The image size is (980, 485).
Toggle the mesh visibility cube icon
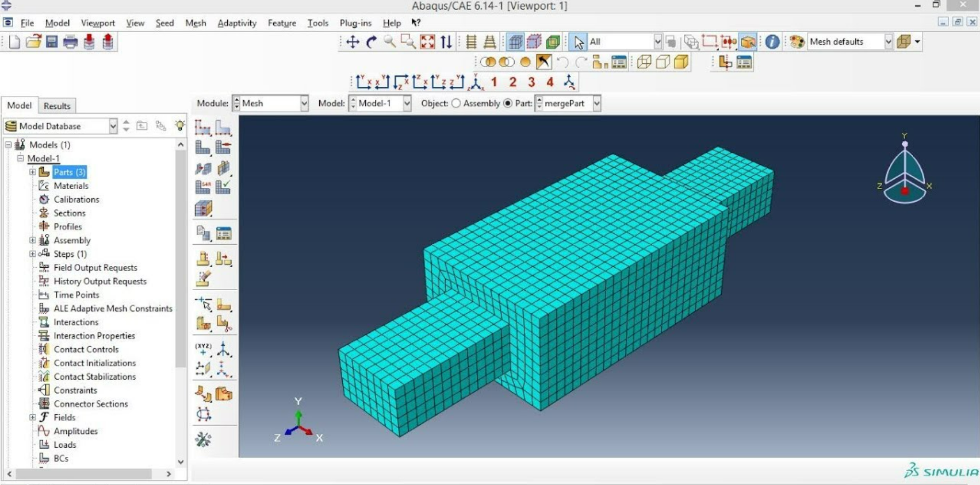tap(516, 41)
